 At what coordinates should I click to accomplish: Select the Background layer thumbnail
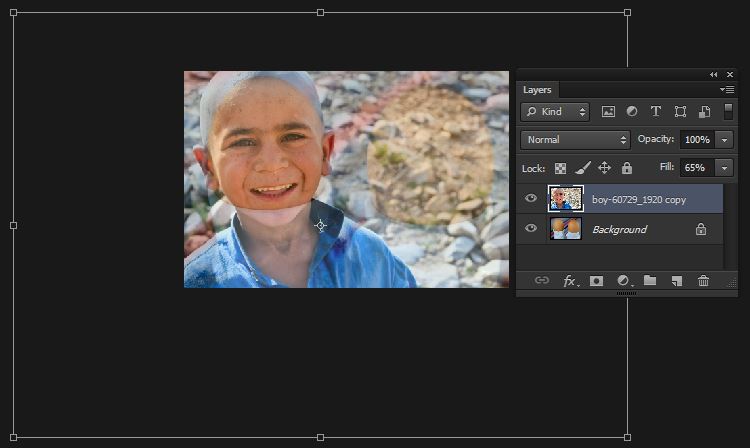pos(565,229)
